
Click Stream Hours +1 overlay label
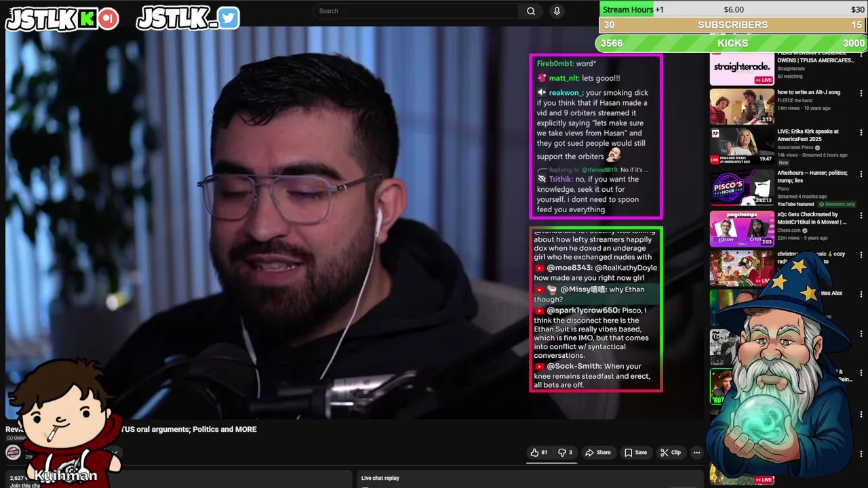pyautogui.click(x=633, y=9)
